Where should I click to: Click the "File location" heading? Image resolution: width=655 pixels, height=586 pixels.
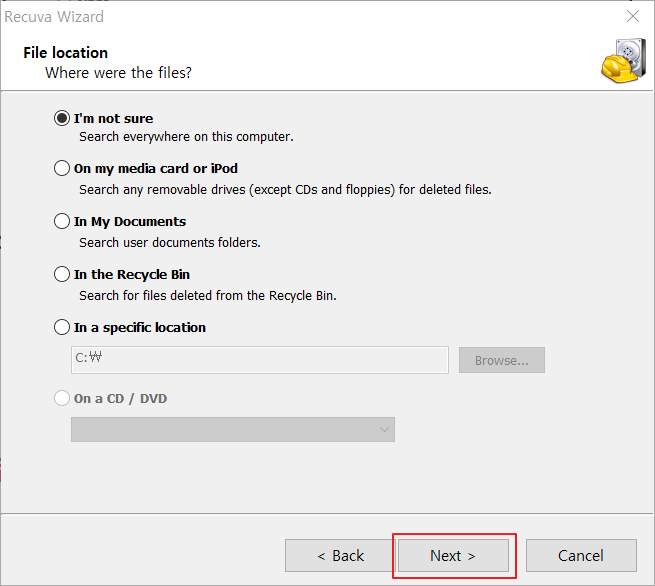coord(66,53)
